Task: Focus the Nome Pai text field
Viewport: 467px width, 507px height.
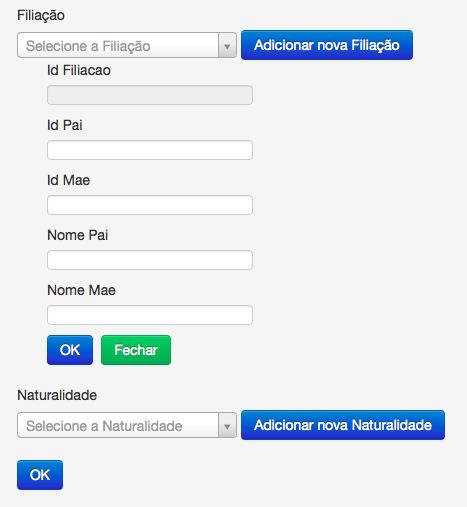Action: pos(150,260)
